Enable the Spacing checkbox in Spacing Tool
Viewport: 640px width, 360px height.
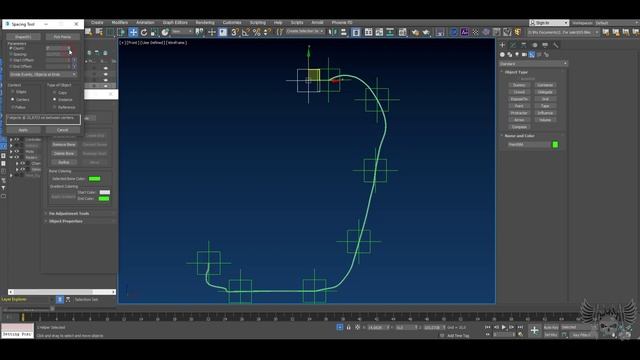pos(11,54)
